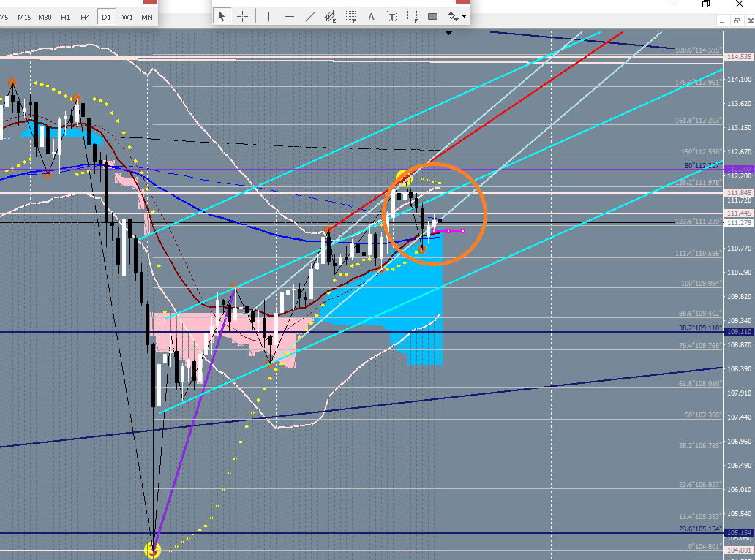Select the Rectangle shape tool
This screenshot has height=560, width=755.
pyautogui.click(x=432, y=16)
